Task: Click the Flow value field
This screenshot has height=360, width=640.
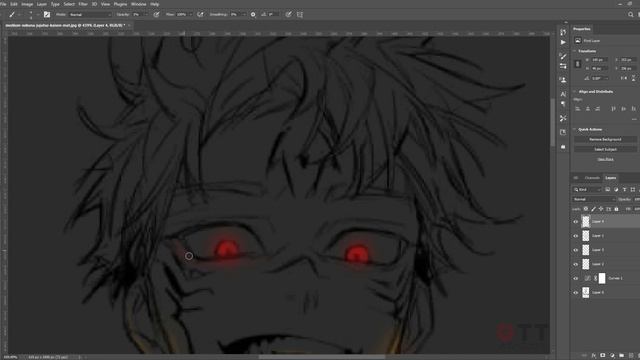Action: point(182,14)
